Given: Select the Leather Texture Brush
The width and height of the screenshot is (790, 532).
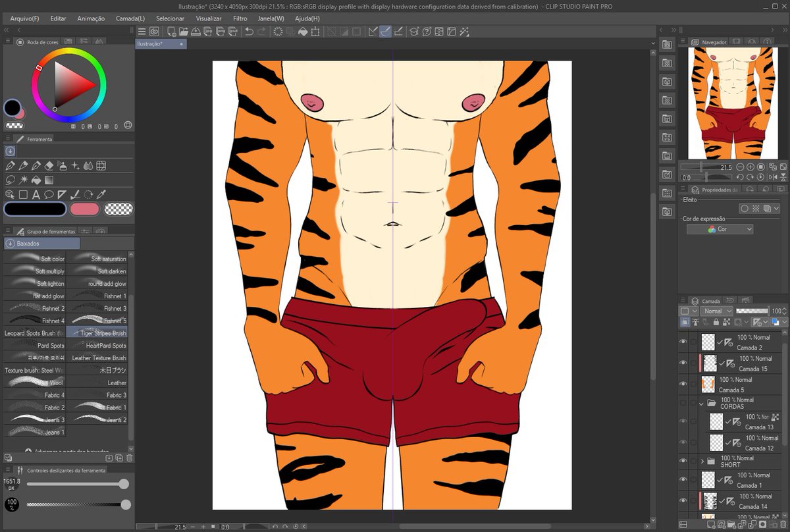Looking at the screenshot, I should 97,358.
